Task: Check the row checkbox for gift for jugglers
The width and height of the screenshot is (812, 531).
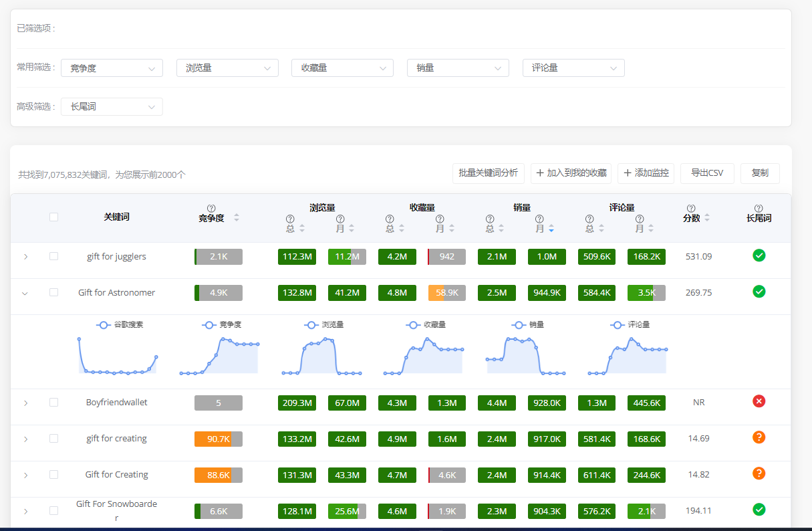Action: point(53,256)
